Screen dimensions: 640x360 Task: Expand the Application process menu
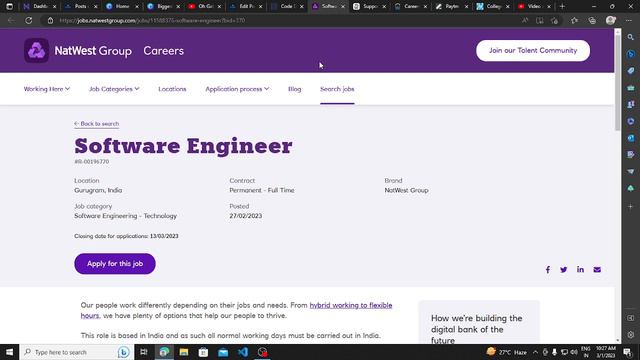pos(237,89)
